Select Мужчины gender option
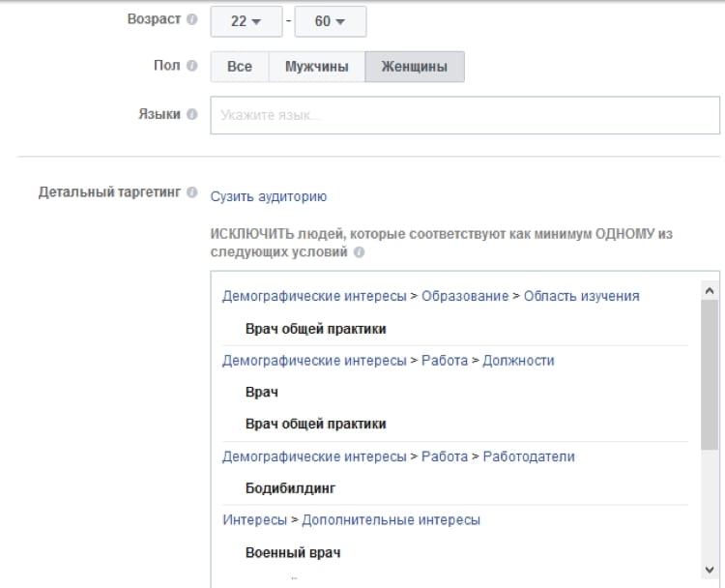 click(x=316, y=67)
